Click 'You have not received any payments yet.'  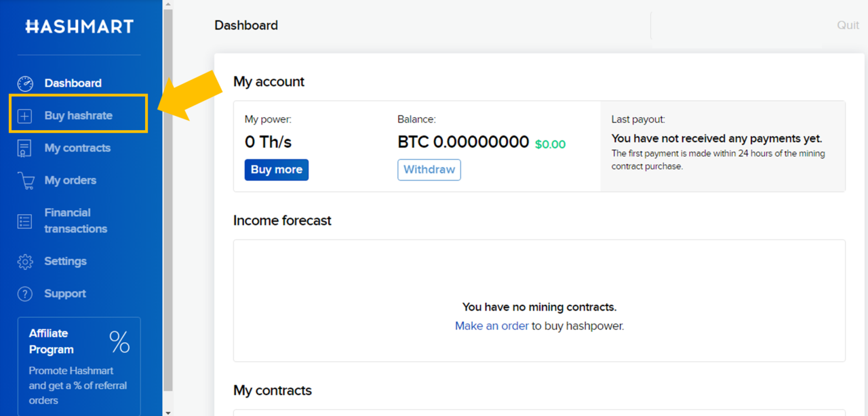point(717,139)
